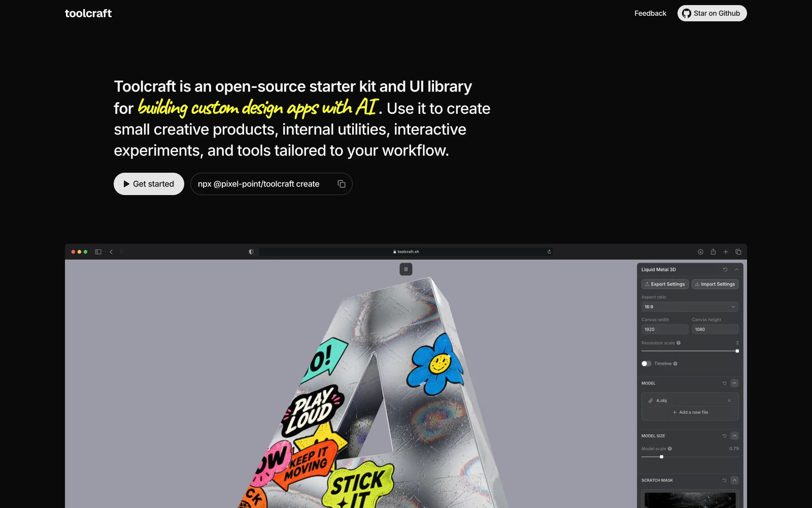The image size is (812, 508).
Task: Copy the npx toolcraft create command
Action: pyautogui.click(x=342, y=184)
